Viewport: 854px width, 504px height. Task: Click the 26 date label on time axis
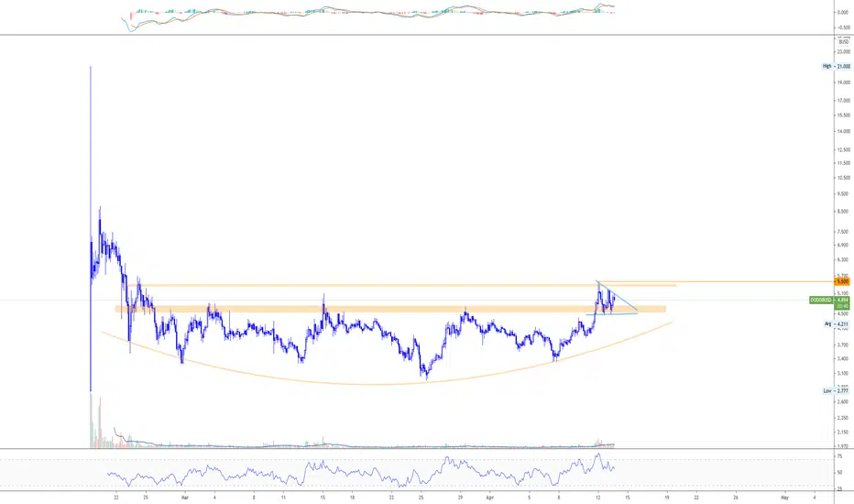[736, 498]
